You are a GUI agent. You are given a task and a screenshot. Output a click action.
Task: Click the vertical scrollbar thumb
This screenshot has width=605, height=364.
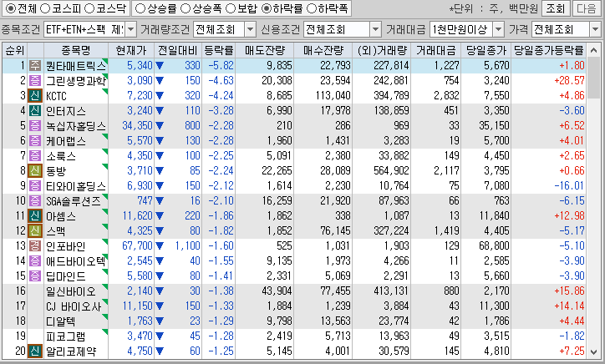tap(594, 78)
